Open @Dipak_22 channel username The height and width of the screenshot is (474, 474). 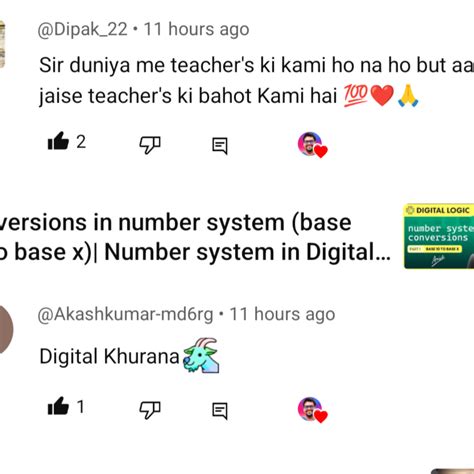click(x=82, y=29)
